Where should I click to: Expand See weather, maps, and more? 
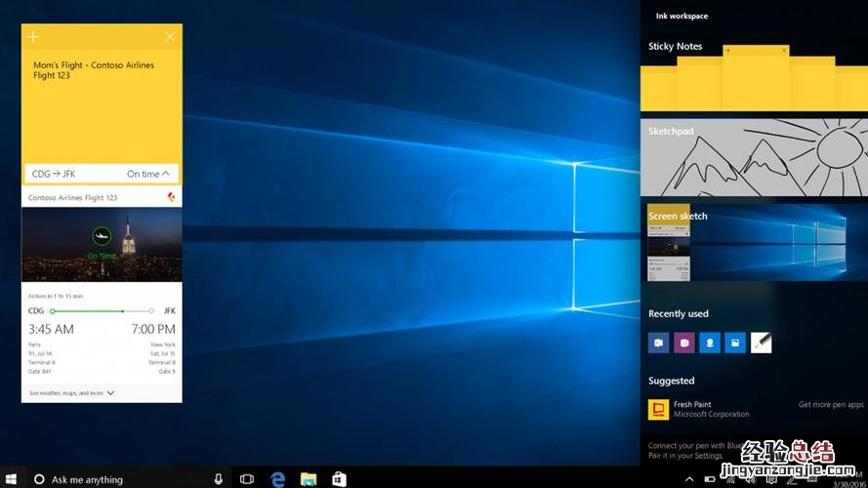pos(72,392)
